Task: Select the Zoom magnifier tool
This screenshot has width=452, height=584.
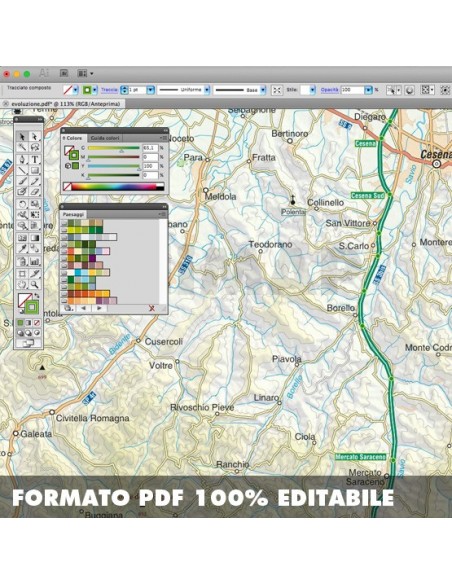Action: [34, 285]
